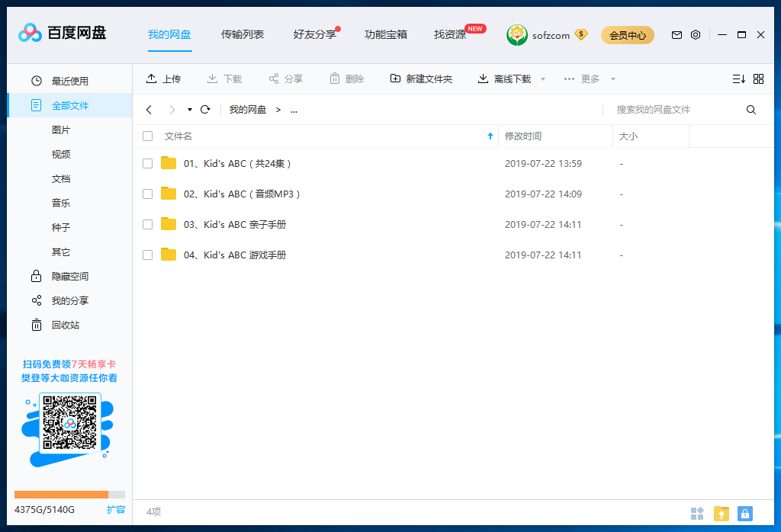Click the download 下载 toolbar icon
Image resolution: width=781 pixels, height=532 pixels.
212,79
